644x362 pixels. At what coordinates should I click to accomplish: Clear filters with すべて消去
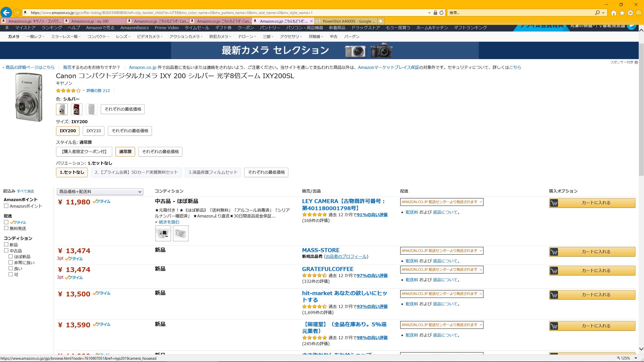coord(25,191)
